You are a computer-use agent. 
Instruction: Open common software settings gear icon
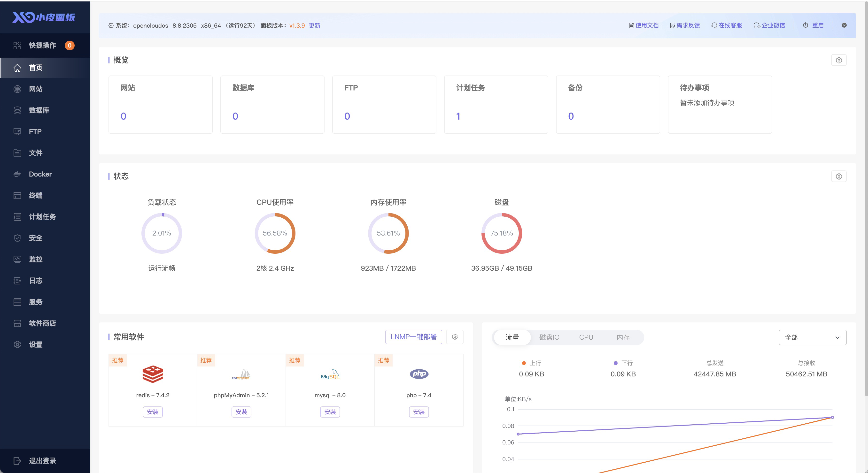point(455,337)
